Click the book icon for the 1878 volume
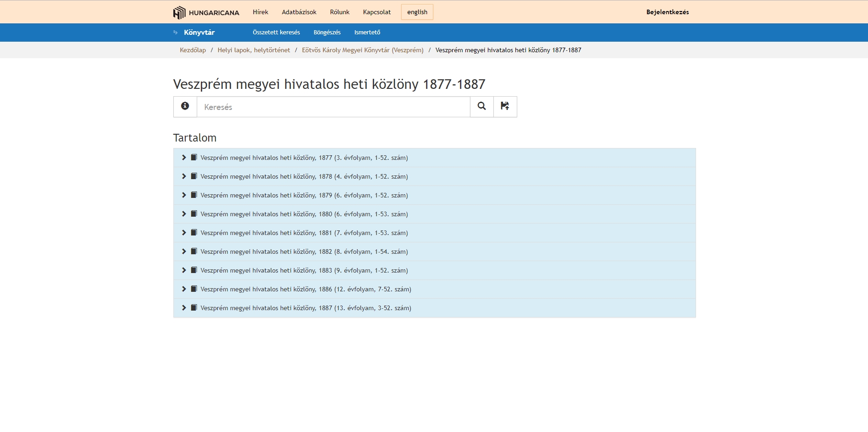Screen dimensions: 868x432 pos(194,176)
